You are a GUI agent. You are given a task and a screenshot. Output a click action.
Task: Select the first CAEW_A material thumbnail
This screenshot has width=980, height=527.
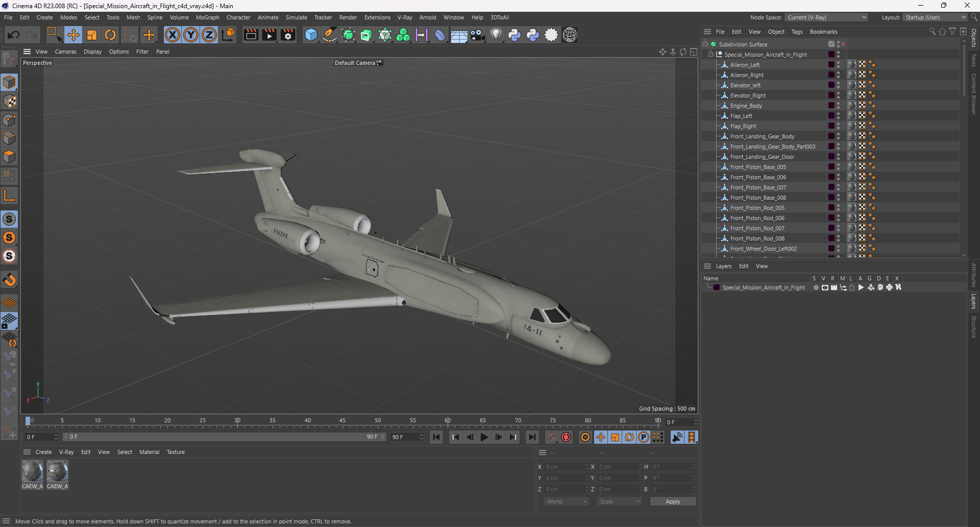[x=32, y=471]
